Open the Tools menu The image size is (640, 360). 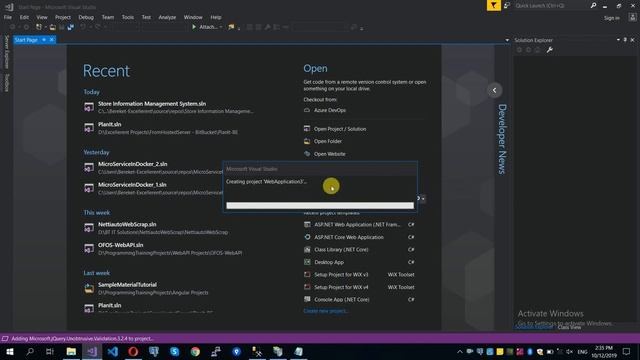tap(127, 17)
